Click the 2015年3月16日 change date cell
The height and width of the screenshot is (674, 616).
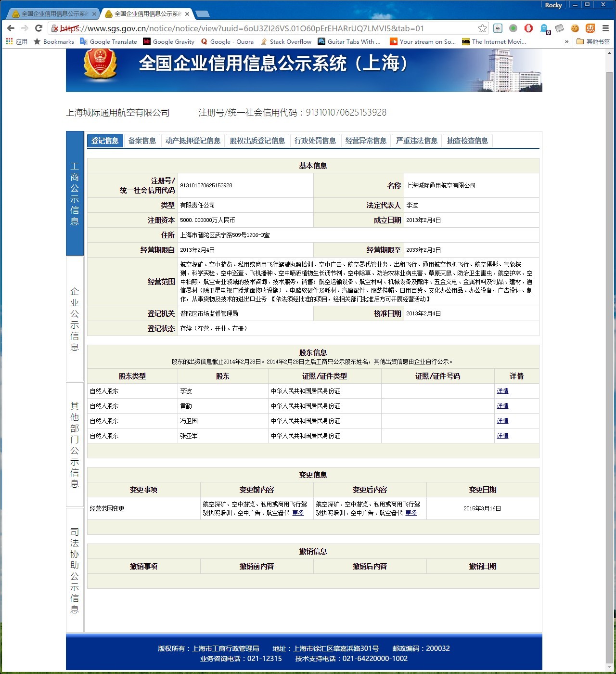coord(482,508)
